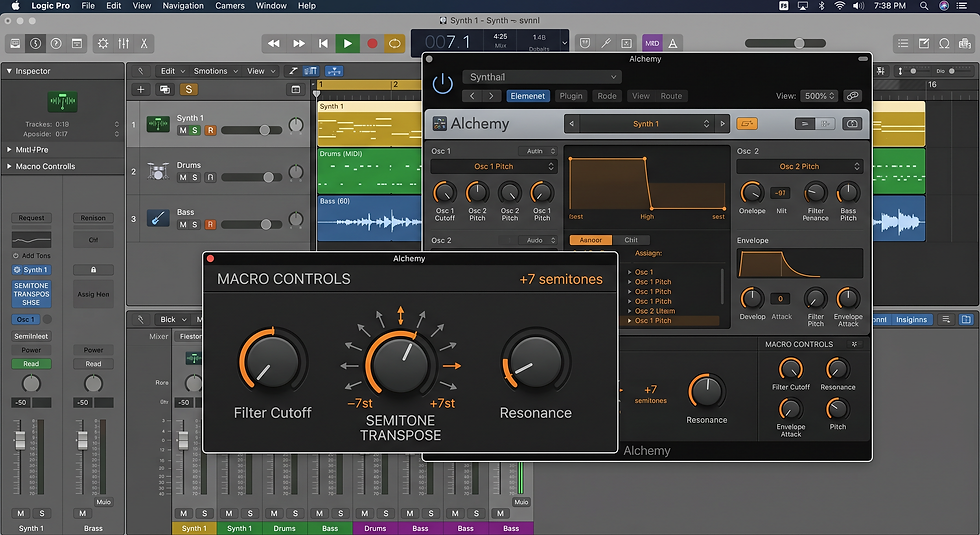Click the SEMITONE TRANSPOS SHSE button

31,294
